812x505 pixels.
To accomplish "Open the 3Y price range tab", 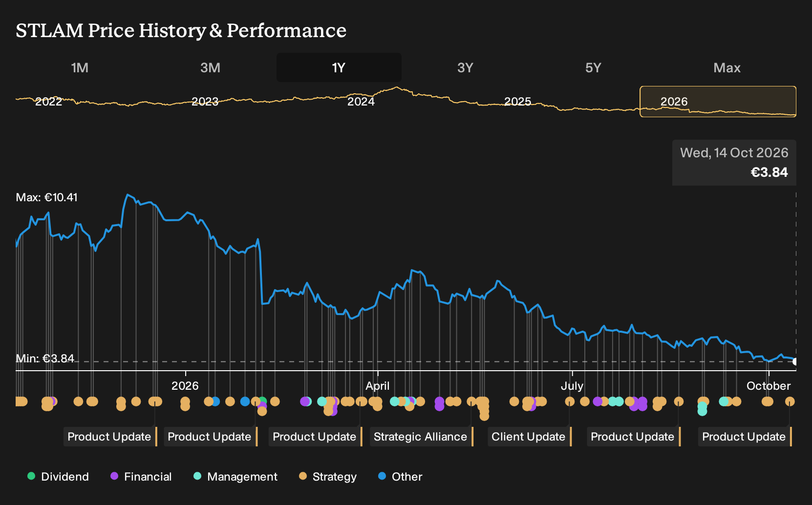I will tap(465, 67).
